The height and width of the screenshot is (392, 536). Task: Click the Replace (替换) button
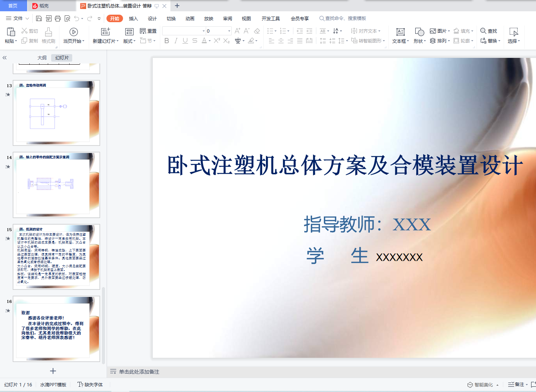[490, 41]
